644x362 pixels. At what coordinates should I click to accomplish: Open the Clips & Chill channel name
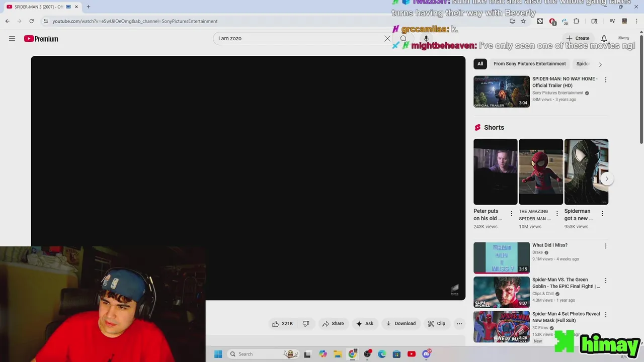click(x=543, y=294)
